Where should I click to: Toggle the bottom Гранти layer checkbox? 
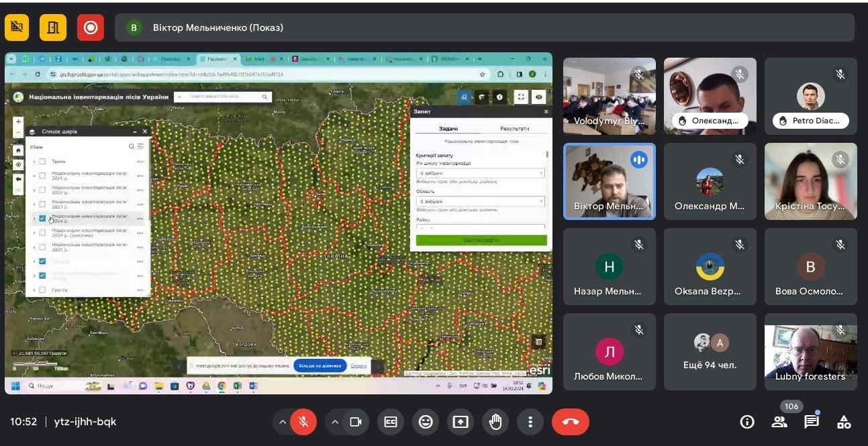(42, 290)
